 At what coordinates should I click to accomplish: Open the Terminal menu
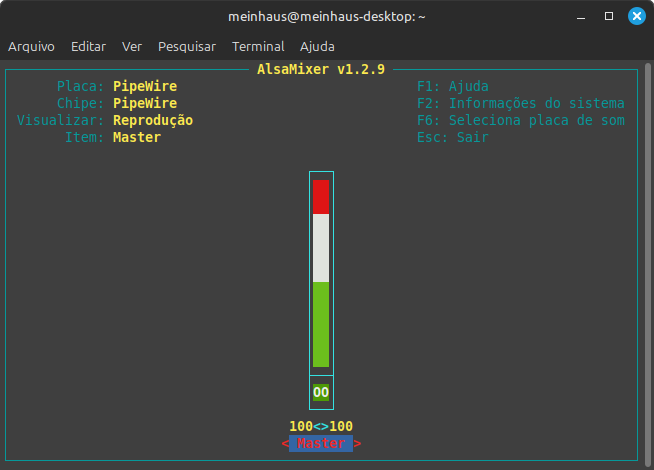(x=258, y=46)
